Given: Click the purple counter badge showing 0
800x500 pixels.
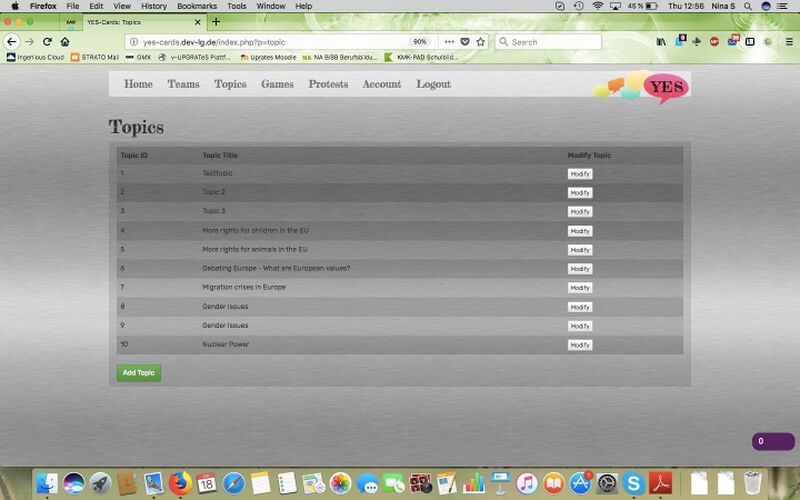Looking at the screenshot, I should coord(773,441).
